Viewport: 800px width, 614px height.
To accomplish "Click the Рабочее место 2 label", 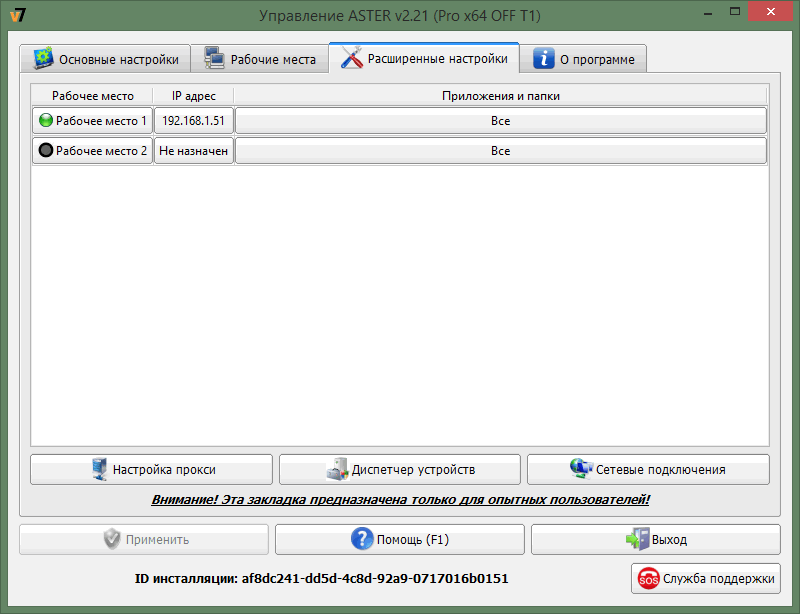I will (x=101, y=151).
